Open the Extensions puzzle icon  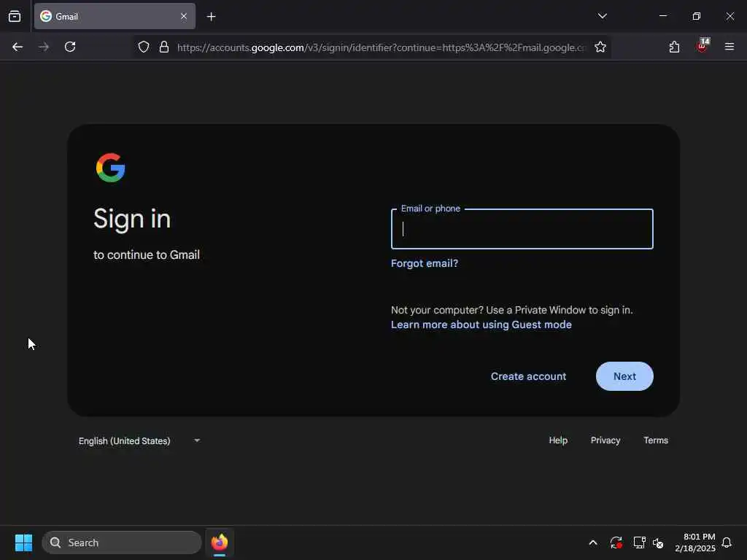pos(674,47)
